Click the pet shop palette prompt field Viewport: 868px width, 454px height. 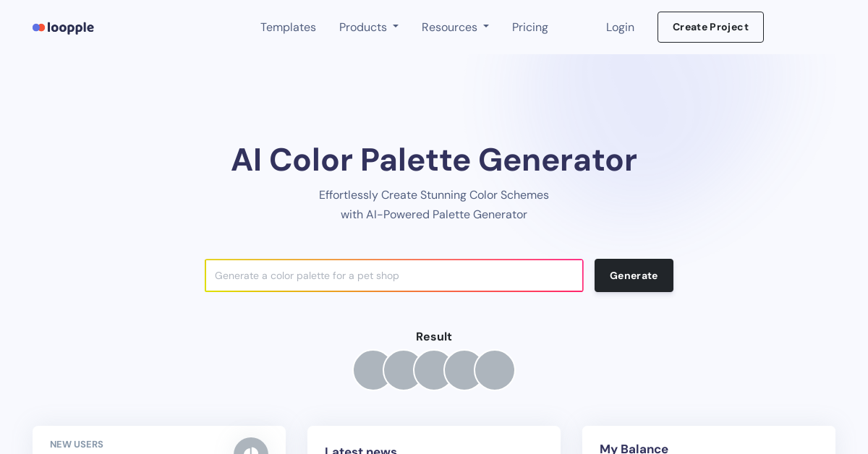pos(394,275)
